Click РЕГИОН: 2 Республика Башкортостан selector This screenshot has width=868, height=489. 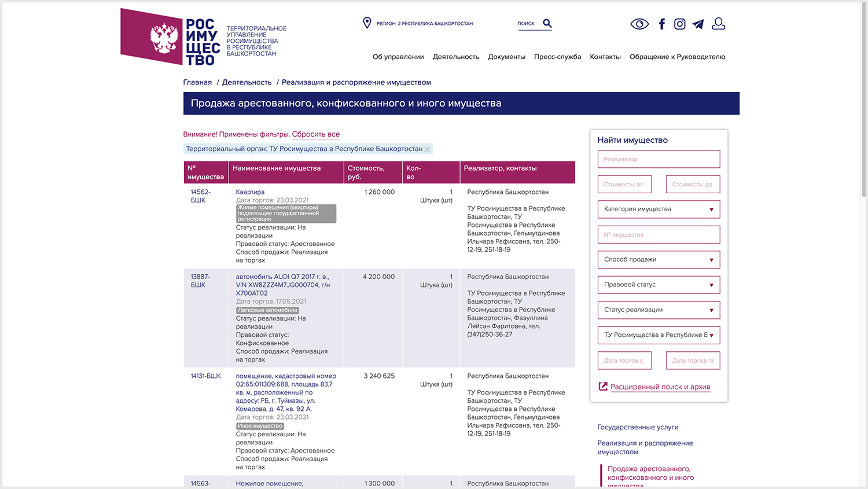click(x=425, y=24)
